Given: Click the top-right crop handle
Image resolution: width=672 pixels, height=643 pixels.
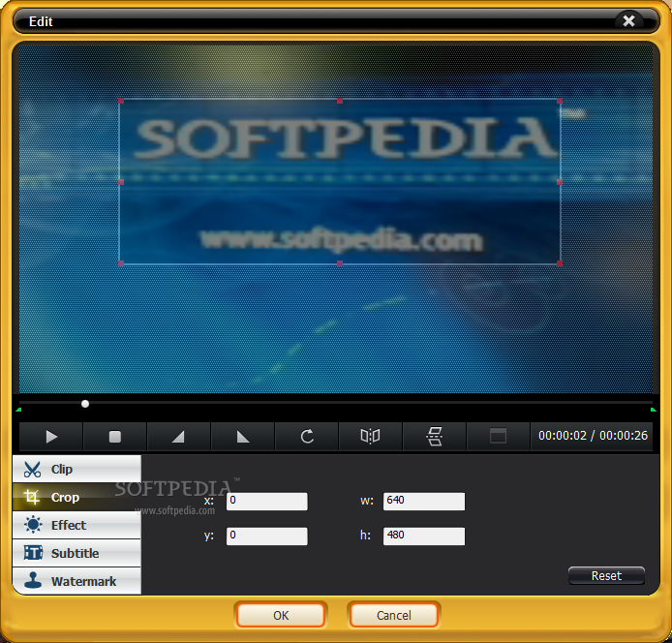Looking at the screenshot, I should click(x=560, y=101).
